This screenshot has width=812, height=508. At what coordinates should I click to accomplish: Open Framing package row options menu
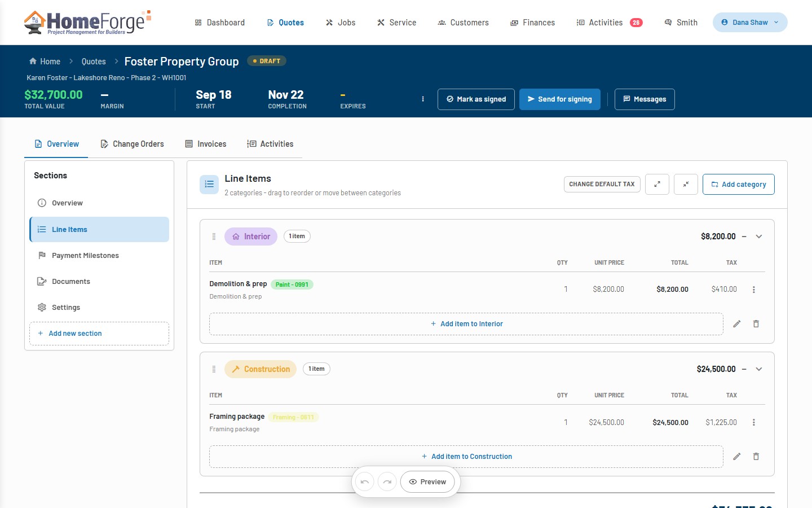coord(754,422)
